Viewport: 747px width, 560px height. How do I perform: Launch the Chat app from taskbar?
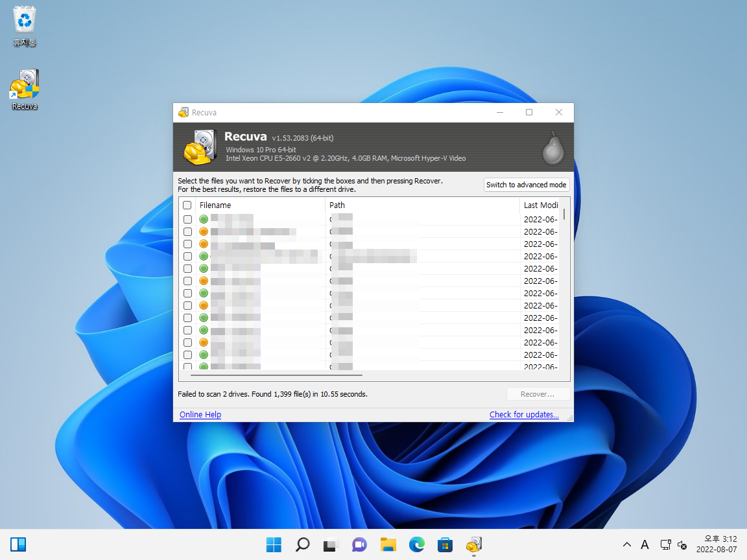pyautogui.click(x=359, y=544)
